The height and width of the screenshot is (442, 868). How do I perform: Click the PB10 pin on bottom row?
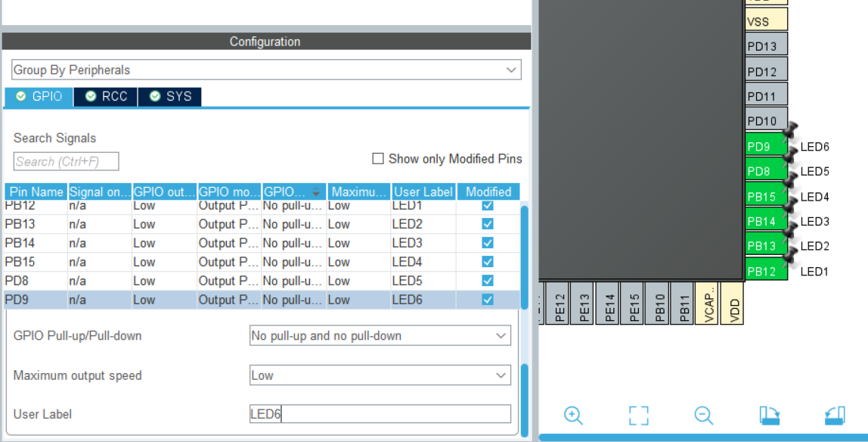(x=658, y=303)
